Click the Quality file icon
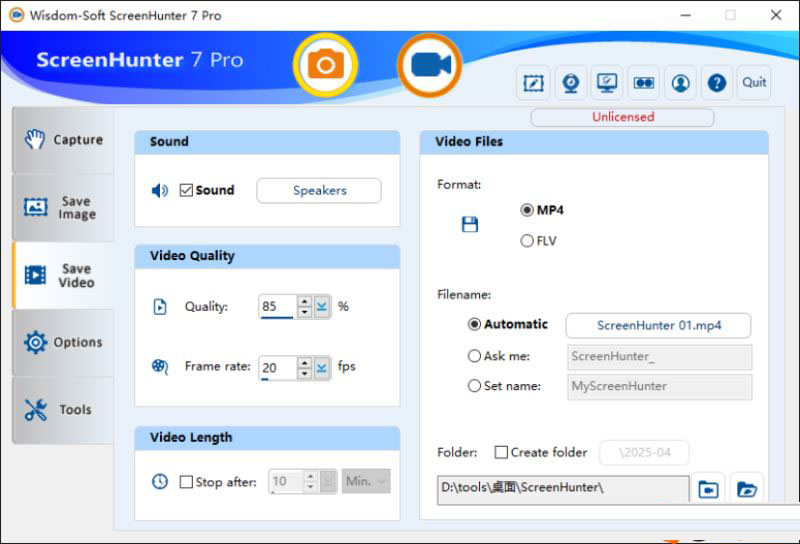The width and height of the screenshot is (800, 544). [160, 307]
